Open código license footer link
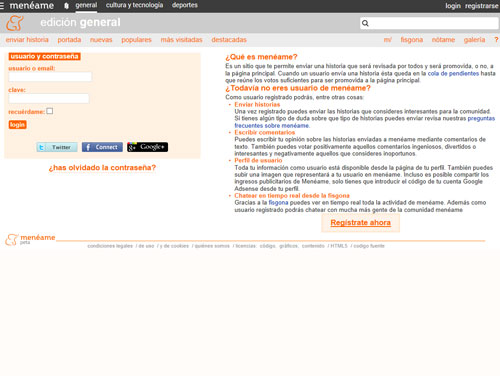Image resolution: width=500 pixels, height=376 pixels. click(x=267, y=246)
